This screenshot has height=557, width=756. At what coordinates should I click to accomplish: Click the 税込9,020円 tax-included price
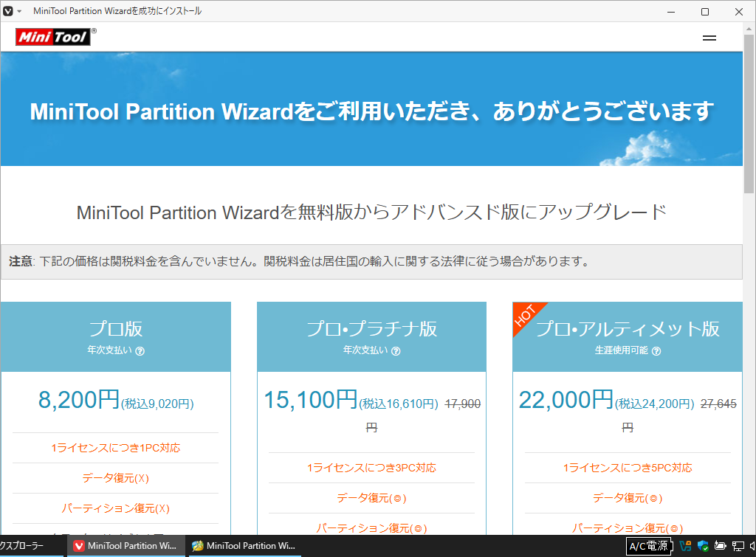(157, 404)
